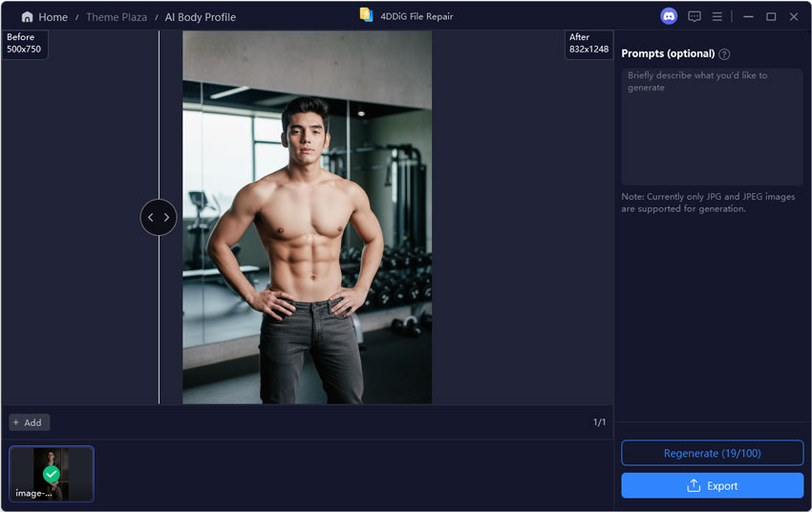
Task: Minimize the 4DDiG window
Action: (748, 16)
